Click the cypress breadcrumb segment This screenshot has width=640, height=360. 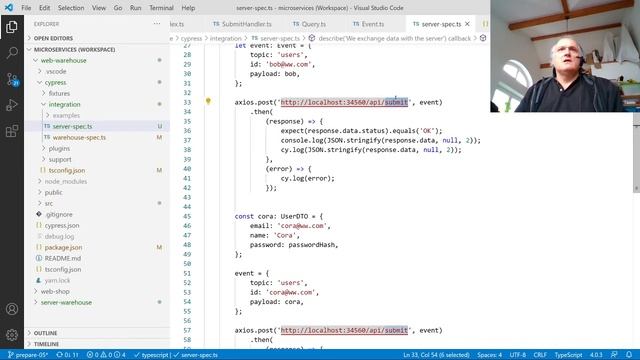[x=191, y=38]
